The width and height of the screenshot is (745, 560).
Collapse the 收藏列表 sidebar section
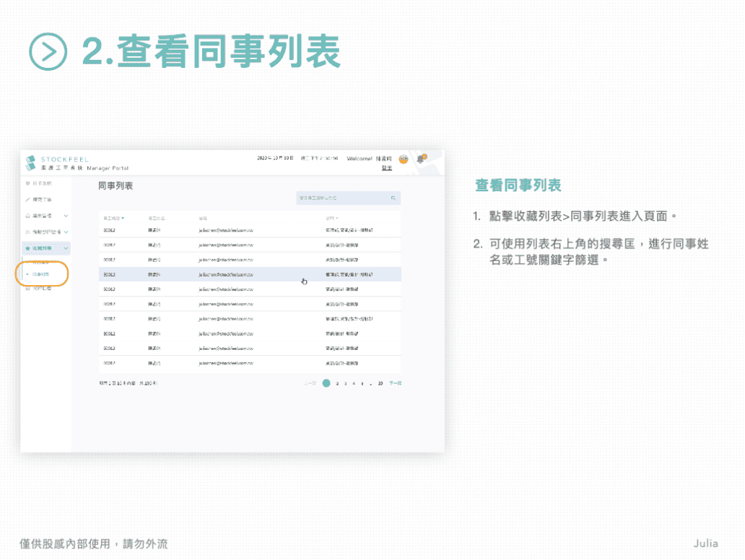[66, 248]
